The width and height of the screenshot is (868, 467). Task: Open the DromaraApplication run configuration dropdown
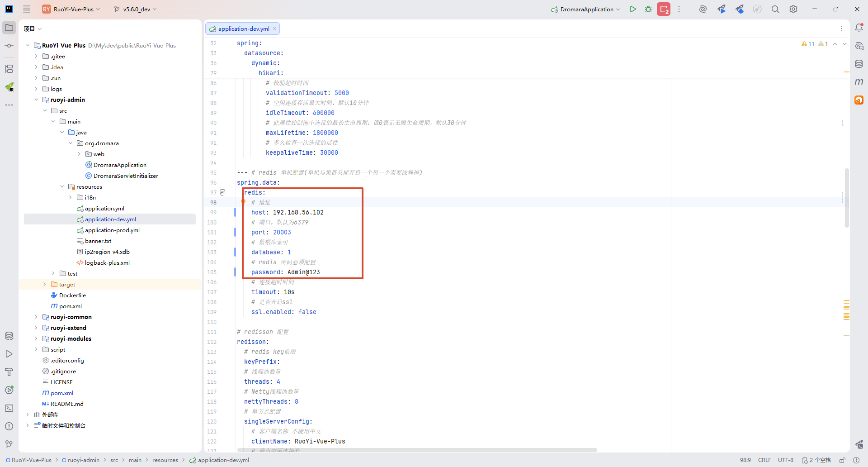point(586,9)
